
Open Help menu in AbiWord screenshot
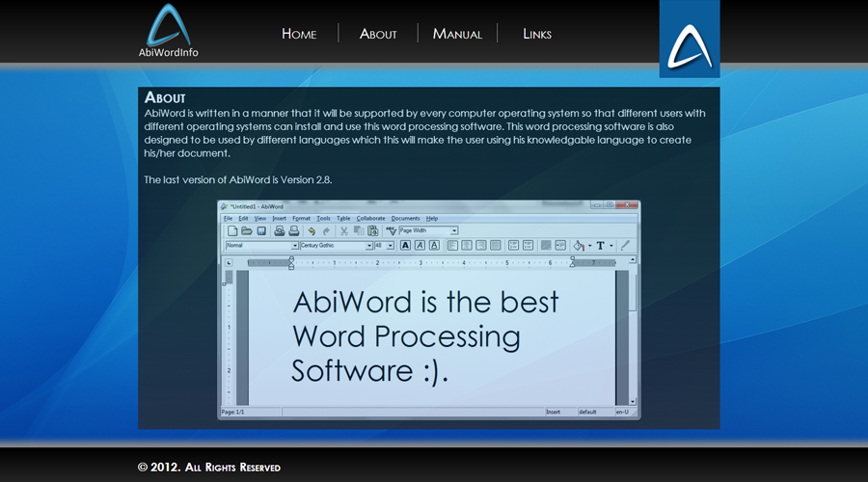(432, 219)
